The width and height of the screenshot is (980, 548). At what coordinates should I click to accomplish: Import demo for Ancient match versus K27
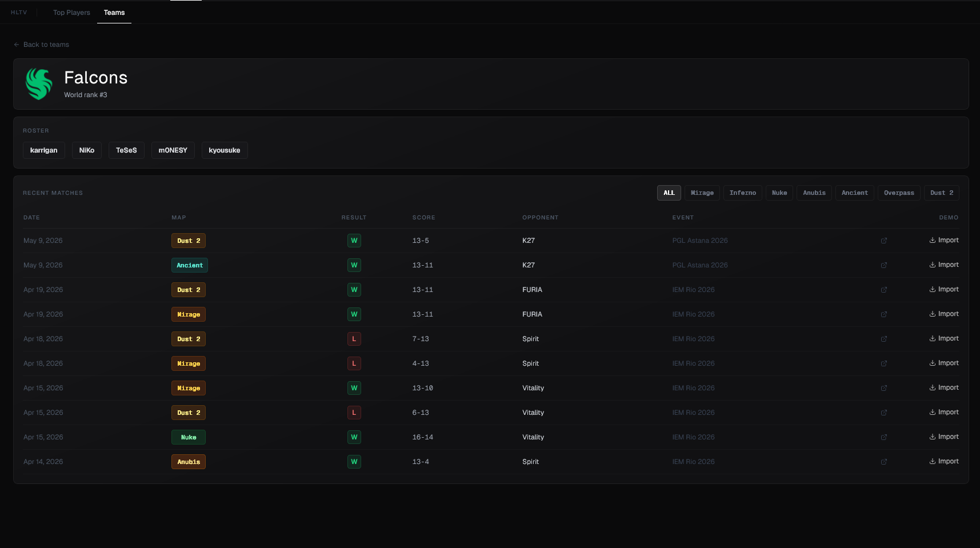[x=944, y=265]
